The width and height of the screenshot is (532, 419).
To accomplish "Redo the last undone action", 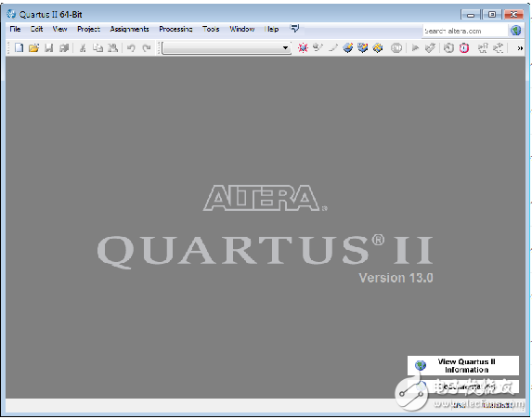I will tap(147, 48).
